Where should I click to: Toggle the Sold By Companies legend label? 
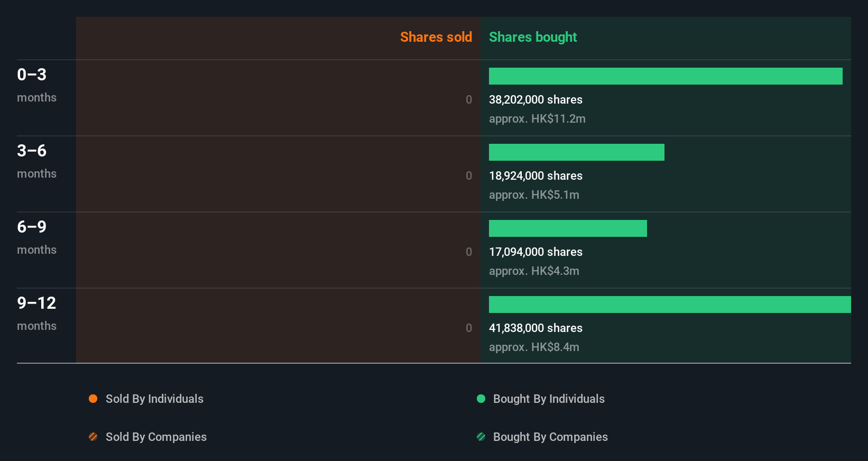(156, 437)
